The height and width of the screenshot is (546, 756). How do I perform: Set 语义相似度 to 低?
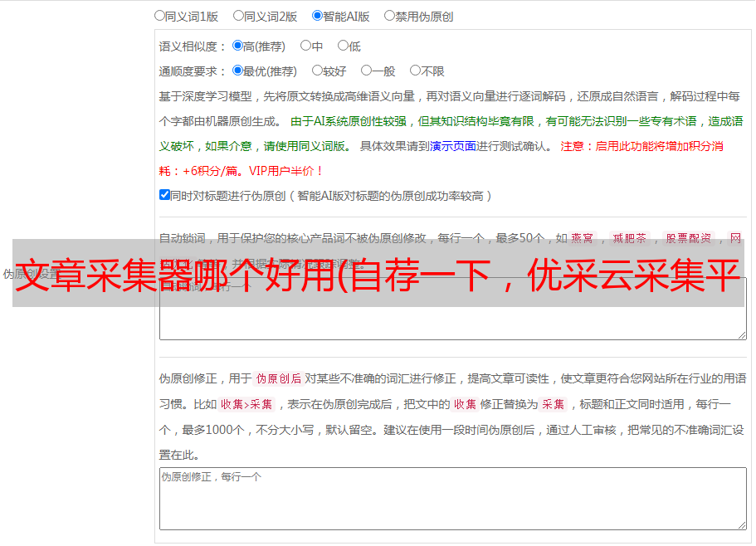(343, 46)
